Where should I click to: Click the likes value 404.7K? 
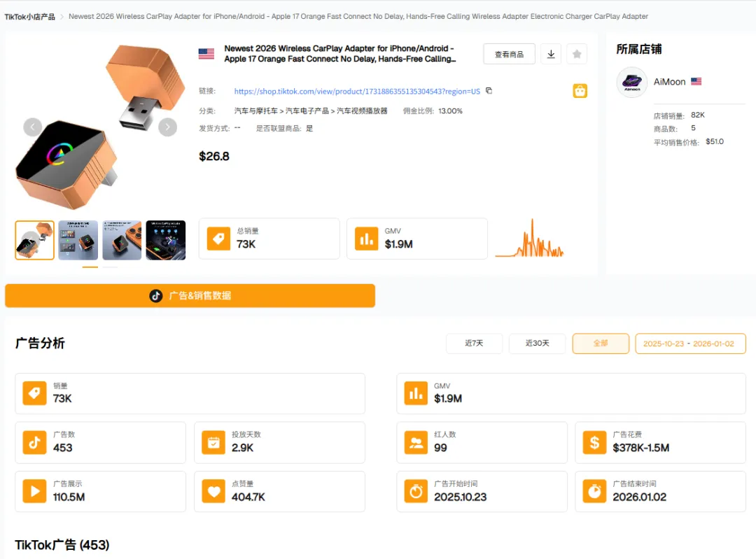point(248,497)
